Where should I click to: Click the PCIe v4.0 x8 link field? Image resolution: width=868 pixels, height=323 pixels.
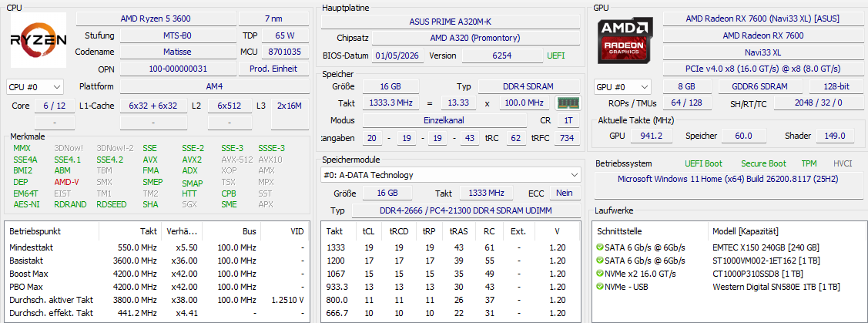[x=762, y=69]
